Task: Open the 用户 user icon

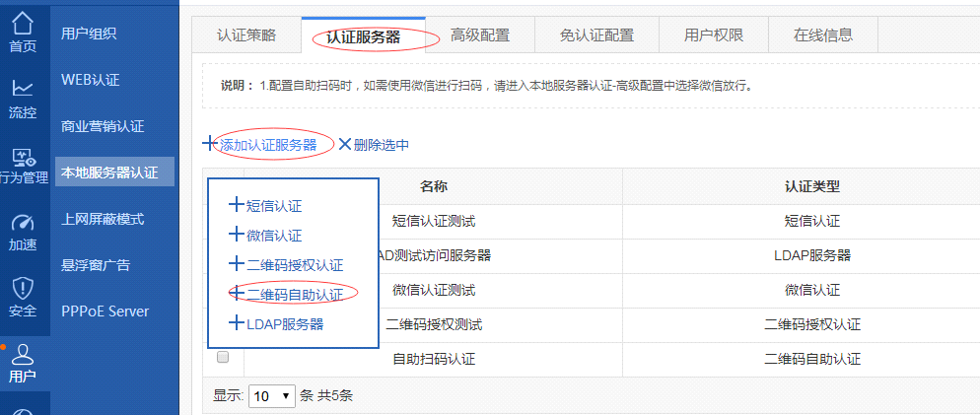Action: (x=22, y=355)
